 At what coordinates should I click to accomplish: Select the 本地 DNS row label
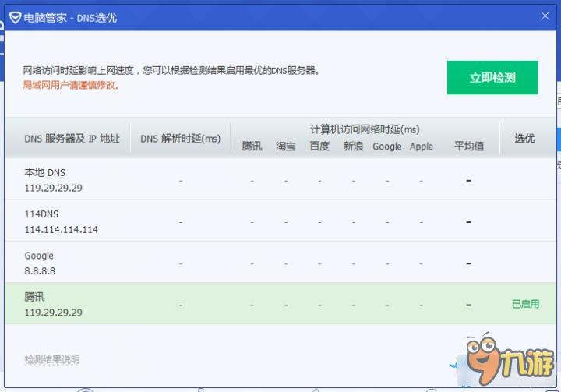[x=44, y=172]
